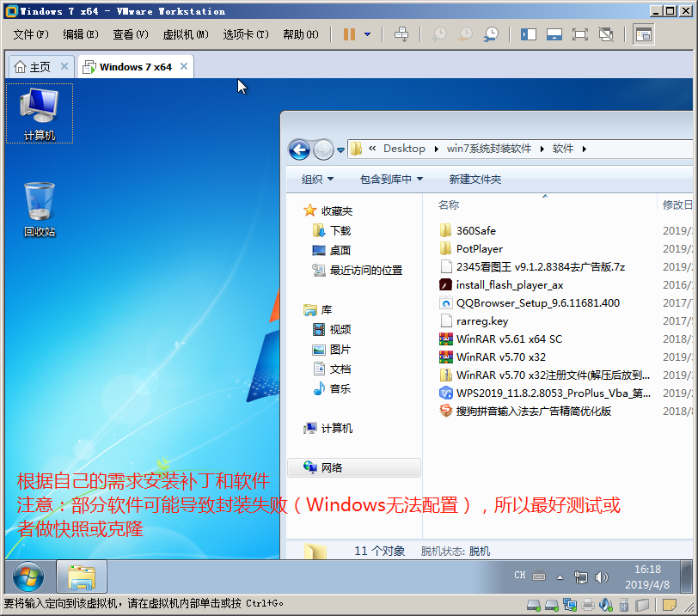Click the 新建文件夹 button
The image size is (698, 616).
point(475,180)
